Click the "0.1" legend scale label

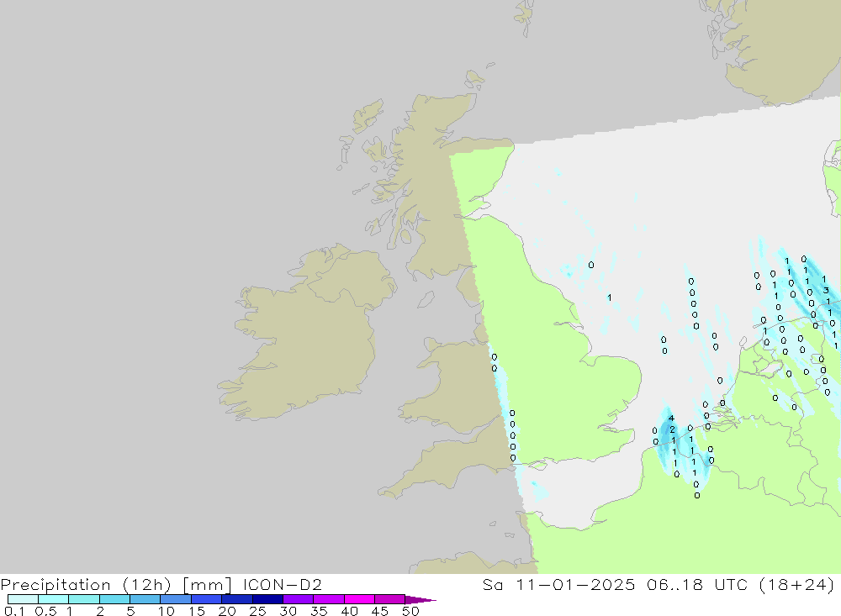(14, 611)
